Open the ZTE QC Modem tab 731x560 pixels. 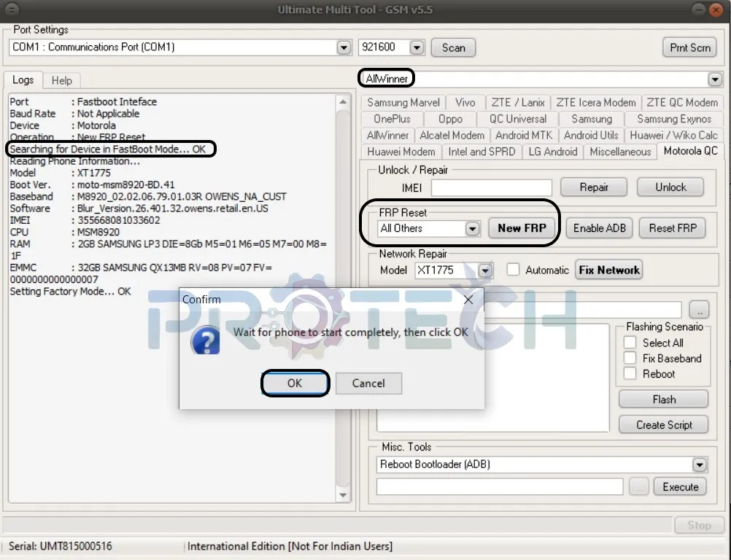pos(682,103)
